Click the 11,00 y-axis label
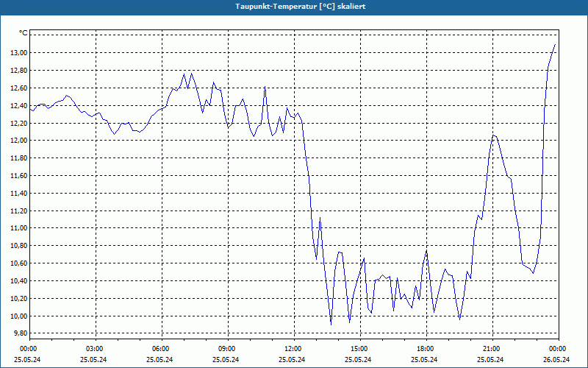 coord(18,228)
